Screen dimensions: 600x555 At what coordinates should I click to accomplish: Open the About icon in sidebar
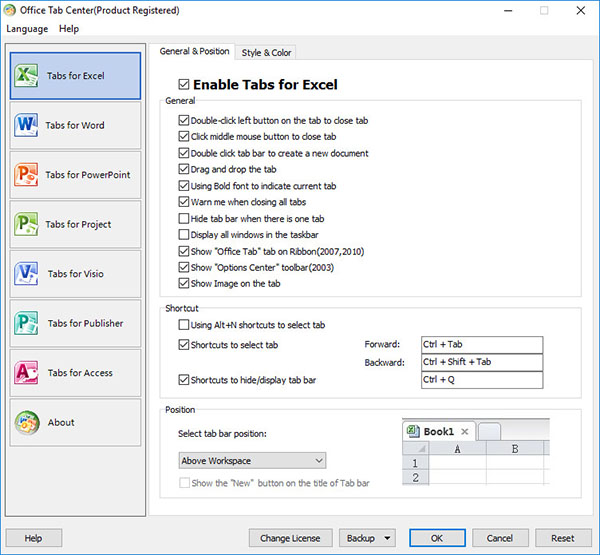point(27,422)
